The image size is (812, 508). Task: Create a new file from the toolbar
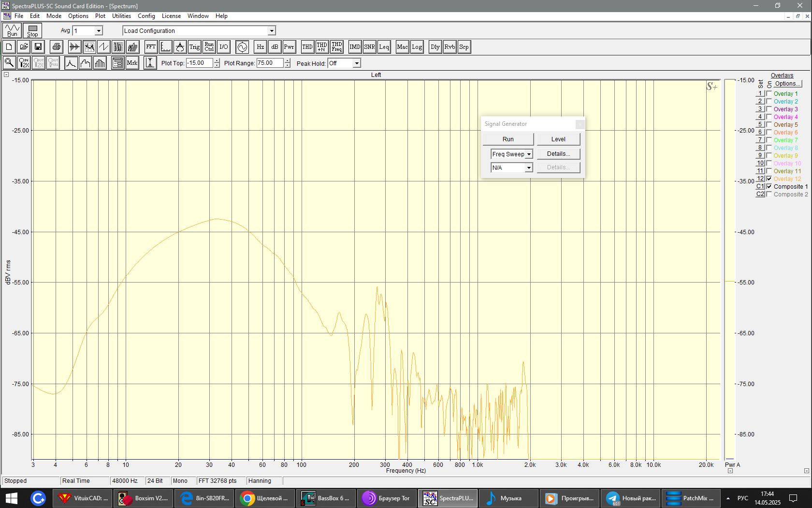[x=9, y=47]
